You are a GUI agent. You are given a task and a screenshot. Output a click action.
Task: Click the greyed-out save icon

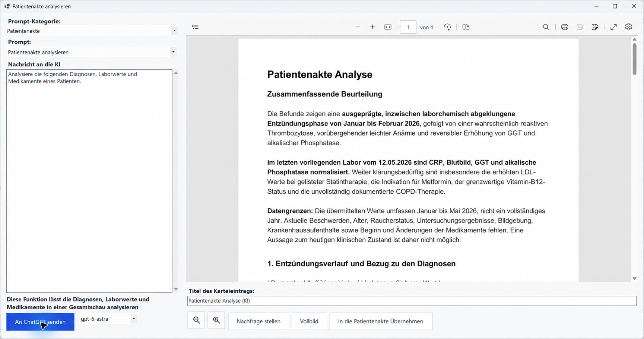(x=580, y=27)
